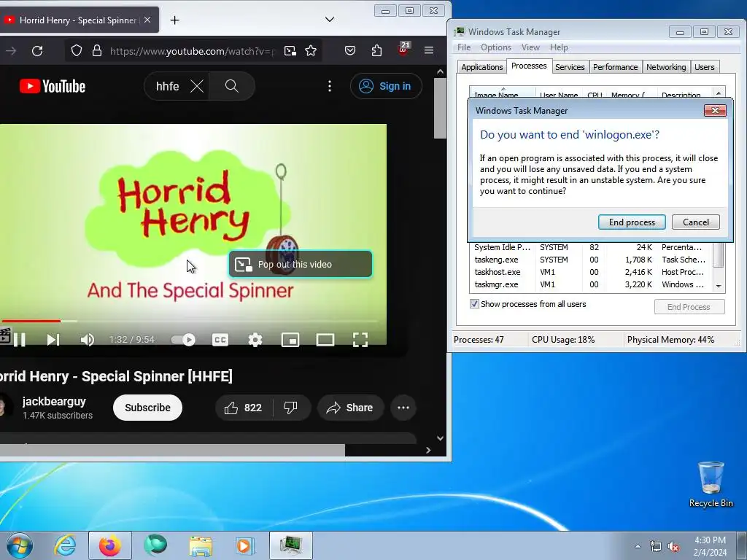Show hidden system tray icons
Image resolution: width=747 pixels, height=560 pixels.
[x=638, y=546]
